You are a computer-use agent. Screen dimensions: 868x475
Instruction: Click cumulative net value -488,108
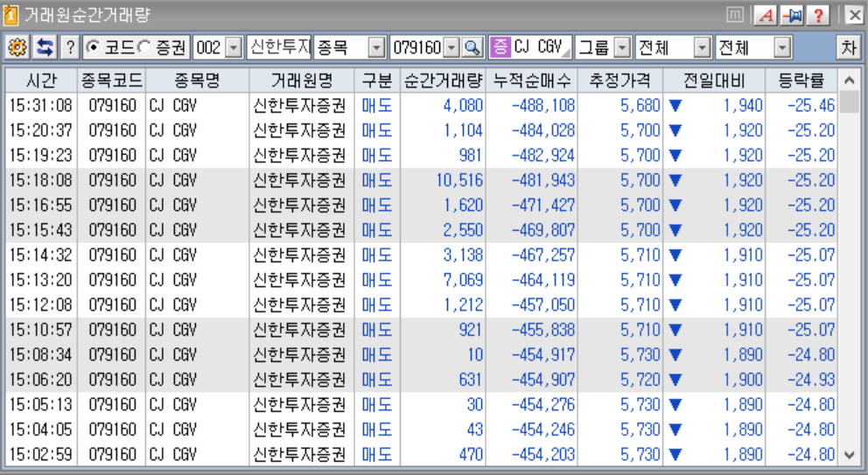tap(543, 105)
